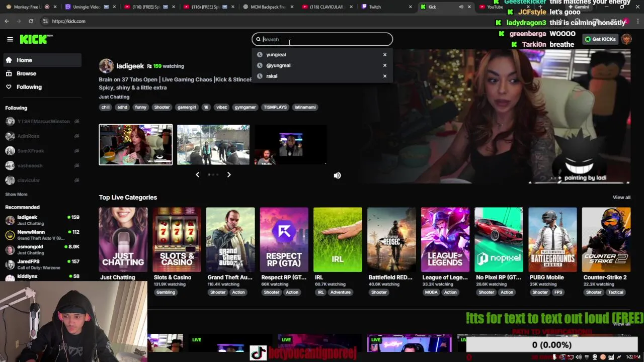
Task: Go back in browser history
Action: click(7, 21)
